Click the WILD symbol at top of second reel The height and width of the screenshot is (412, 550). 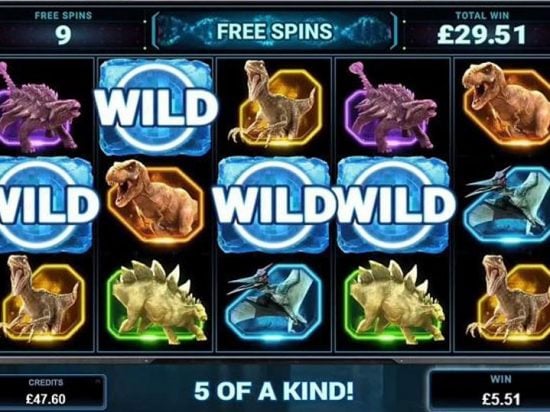pos(155,107)
